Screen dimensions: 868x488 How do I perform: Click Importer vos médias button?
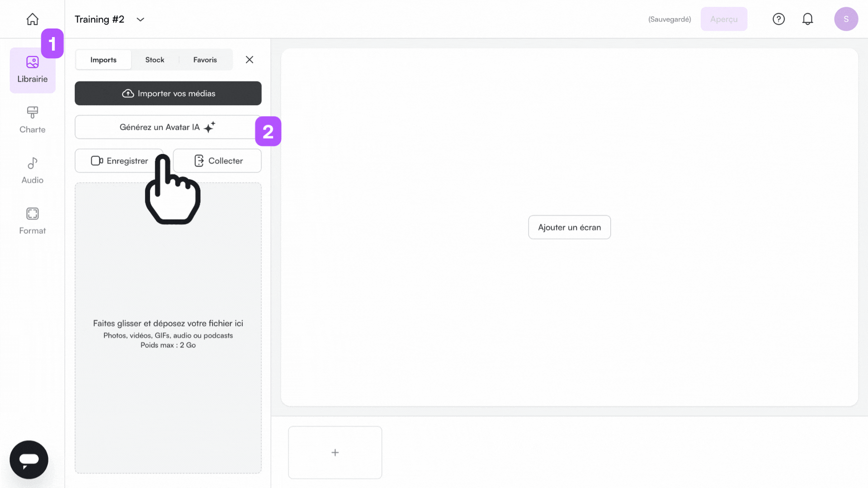click(168, 94)
